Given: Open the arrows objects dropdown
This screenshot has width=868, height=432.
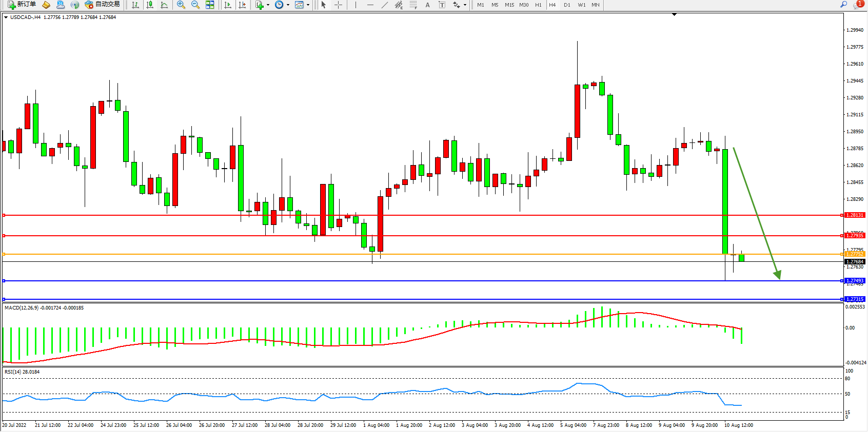Looking at the screenshot, I should (465, 5).
